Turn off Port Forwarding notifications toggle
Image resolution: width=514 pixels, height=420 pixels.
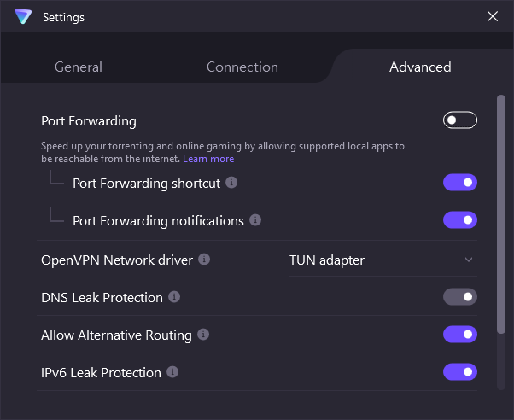459,220
